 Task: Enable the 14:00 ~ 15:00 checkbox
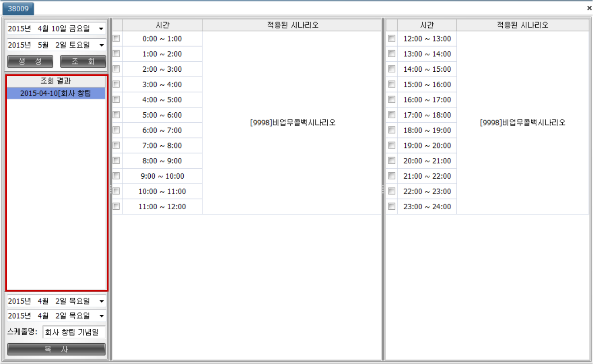[391, 69]
